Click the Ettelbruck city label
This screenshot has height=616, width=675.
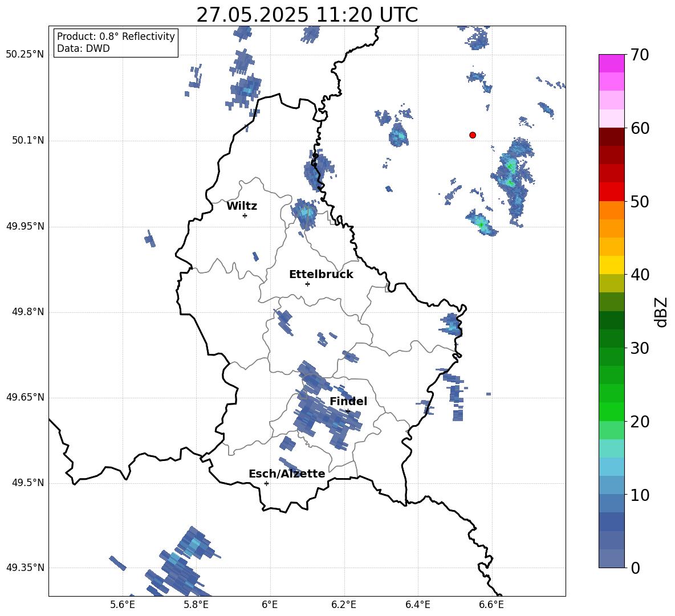pos(321,275)
